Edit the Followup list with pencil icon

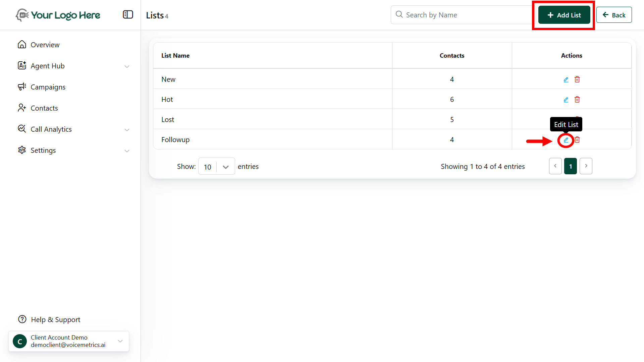click(x=566, y=140)
